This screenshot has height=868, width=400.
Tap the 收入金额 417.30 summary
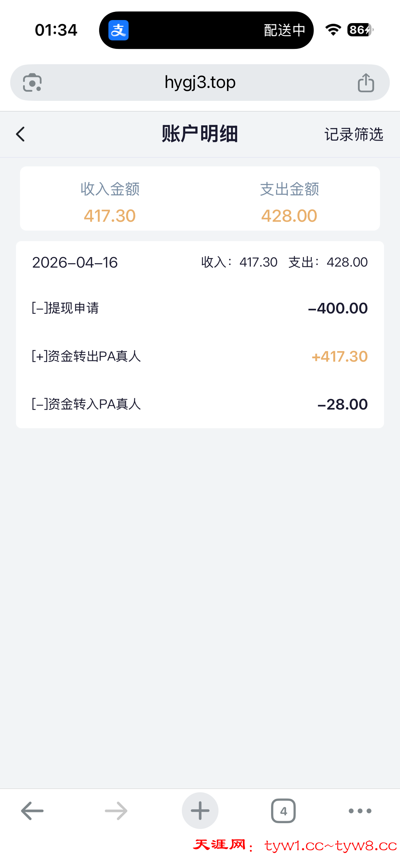tap(110, 202)
